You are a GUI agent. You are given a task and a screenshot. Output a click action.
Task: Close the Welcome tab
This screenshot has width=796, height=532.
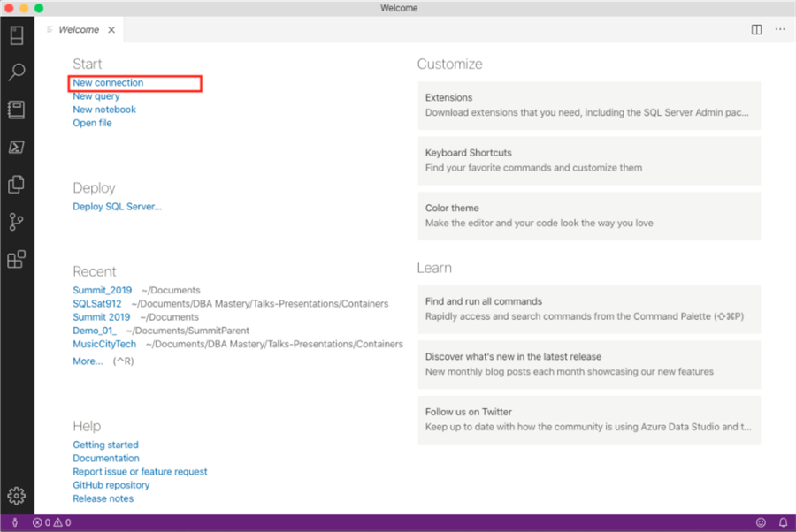pyautogui.click(x=111, y=29)
